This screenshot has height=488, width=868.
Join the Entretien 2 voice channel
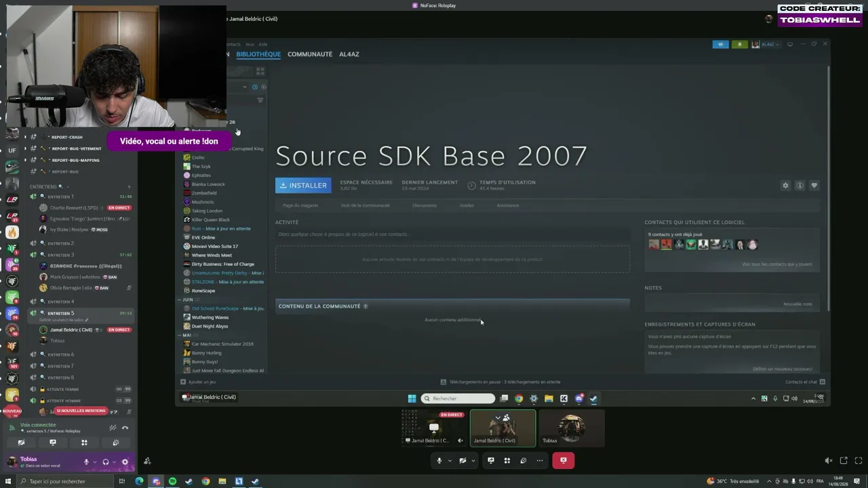[x=61, y=243]
